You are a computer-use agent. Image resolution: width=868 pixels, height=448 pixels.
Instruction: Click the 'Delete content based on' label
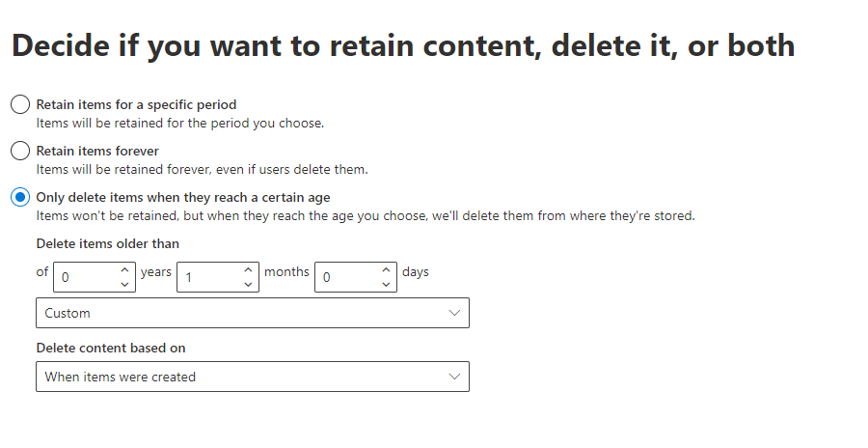coord(111,348)
